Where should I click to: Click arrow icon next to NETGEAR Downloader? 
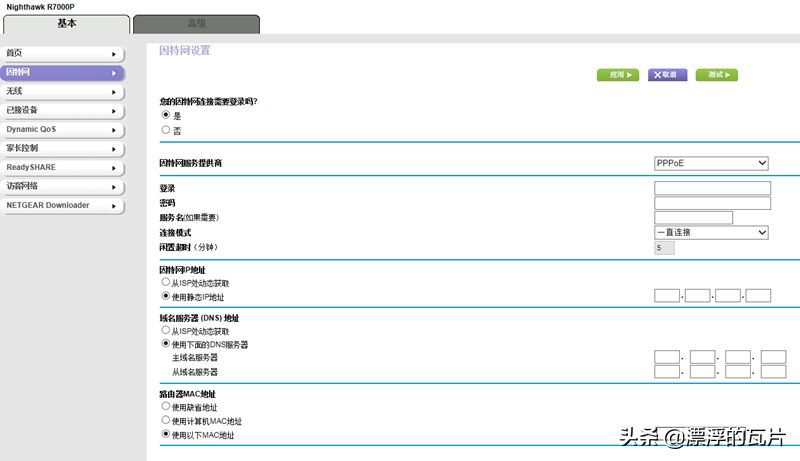coord(114,206)
